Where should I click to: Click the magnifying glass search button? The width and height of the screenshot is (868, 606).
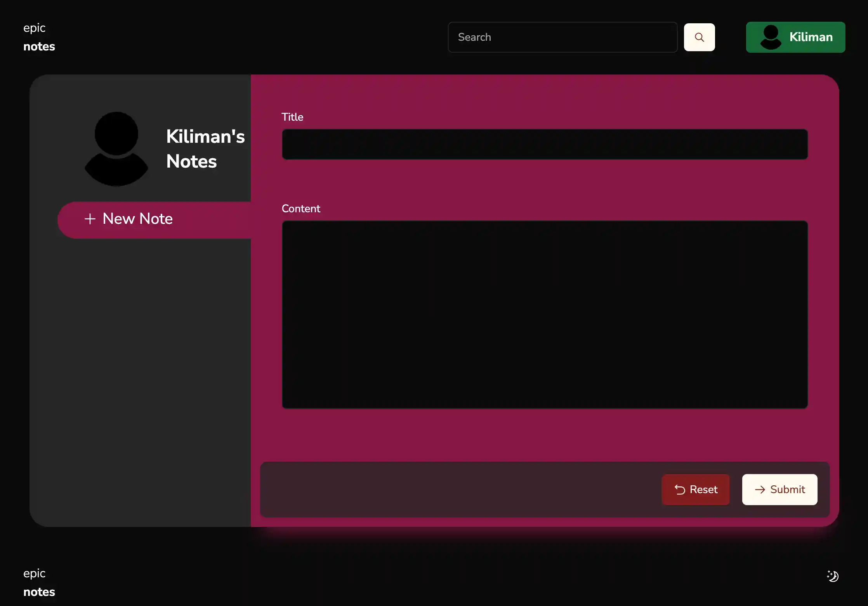699,37
